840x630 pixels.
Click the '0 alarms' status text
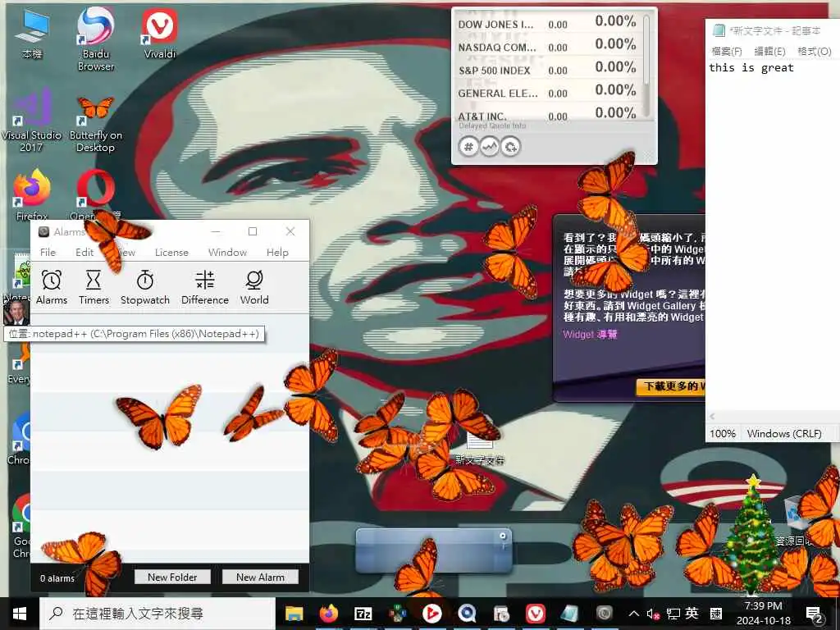pos(57,578)
